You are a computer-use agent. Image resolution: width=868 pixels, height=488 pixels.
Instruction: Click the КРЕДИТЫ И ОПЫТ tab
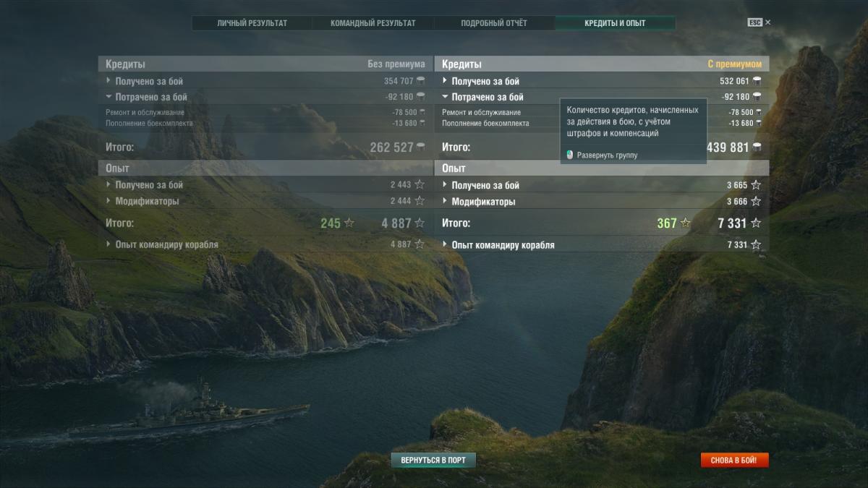[615, 23]
